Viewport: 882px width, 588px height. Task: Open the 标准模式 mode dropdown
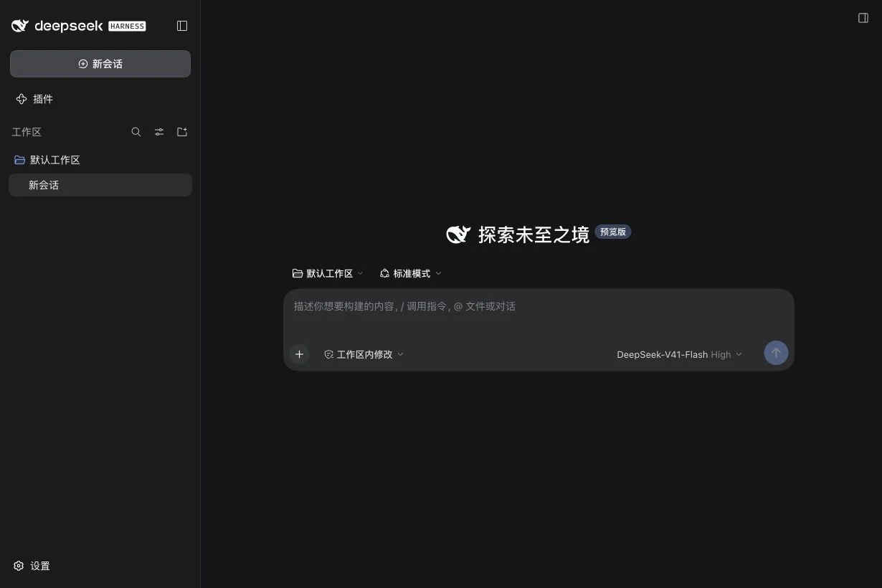[x=411, y=273]
